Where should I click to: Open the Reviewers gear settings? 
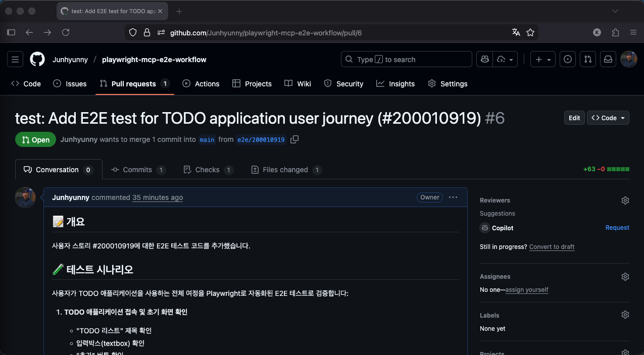point(625,200)
